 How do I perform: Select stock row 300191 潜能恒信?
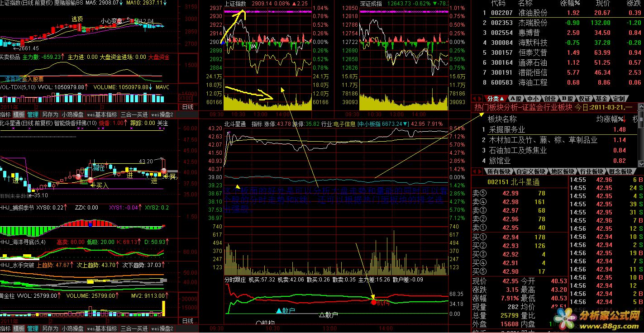click(558, 72)
